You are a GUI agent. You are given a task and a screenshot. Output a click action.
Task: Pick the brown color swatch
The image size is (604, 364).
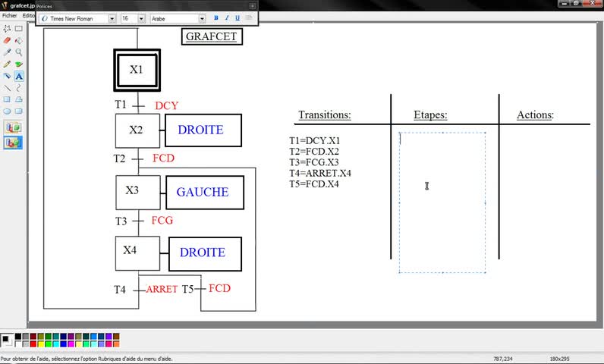click(x=116, y=337)
